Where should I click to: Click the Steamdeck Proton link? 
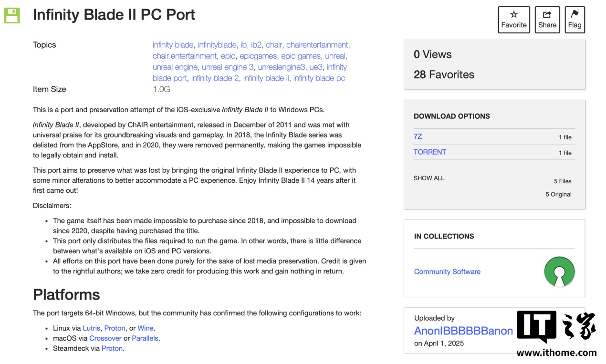pos(112,348)
